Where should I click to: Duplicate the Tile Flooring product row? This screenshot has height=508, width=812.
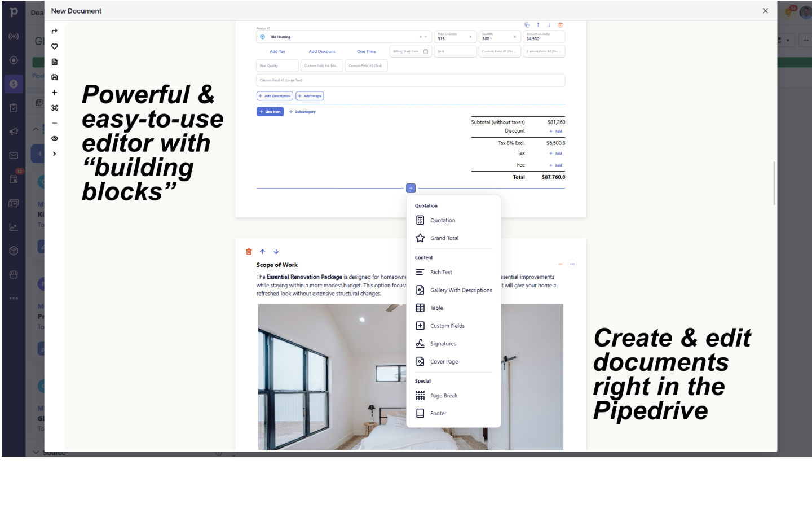pyautogui.click(x=527, y=25)
